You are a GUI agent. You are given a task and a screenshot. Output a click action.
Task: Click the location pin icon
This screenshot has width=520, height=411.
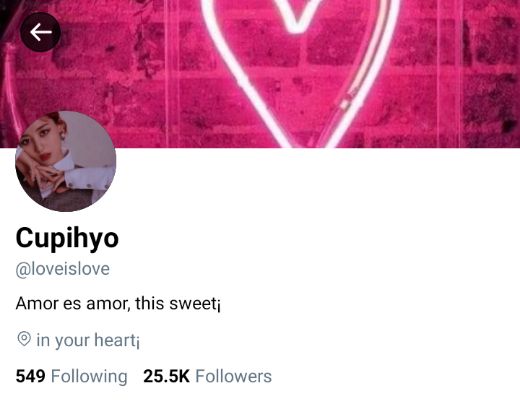(24, 339)
